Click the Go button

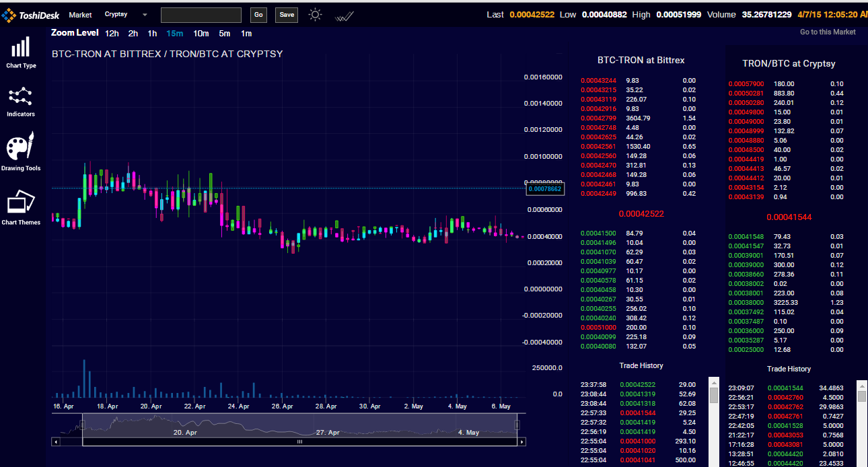point(258,15)
